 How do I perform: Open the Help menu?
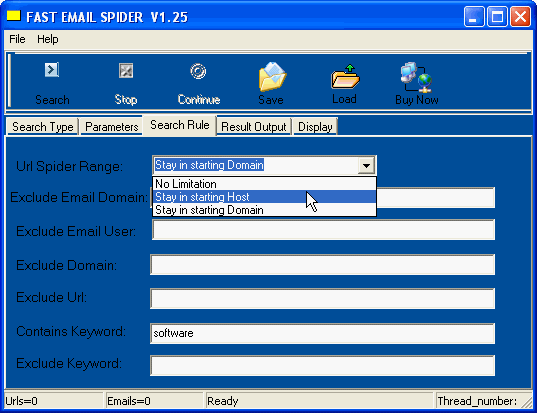48,39
